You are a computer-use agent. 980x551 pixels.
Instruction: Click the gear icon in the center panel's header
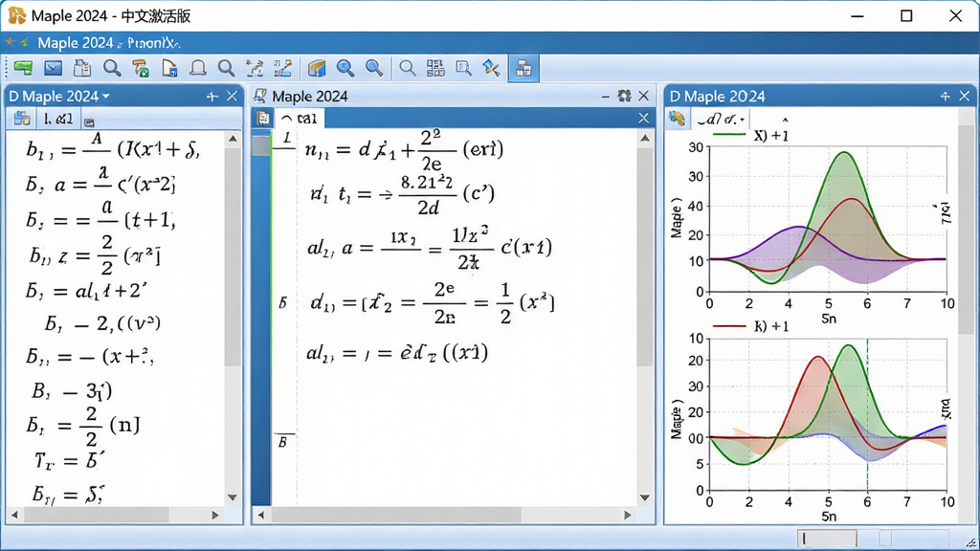(624, 96)
